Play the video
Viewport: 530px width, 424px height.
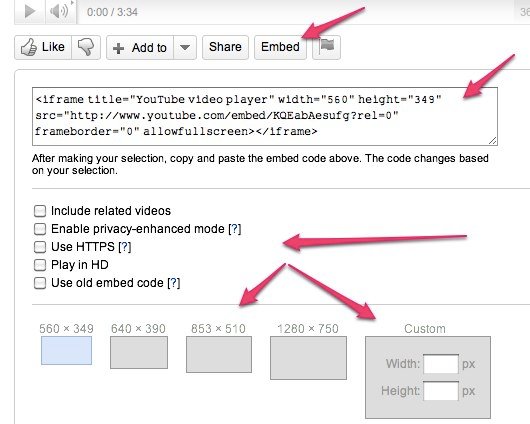pos(30,11)
